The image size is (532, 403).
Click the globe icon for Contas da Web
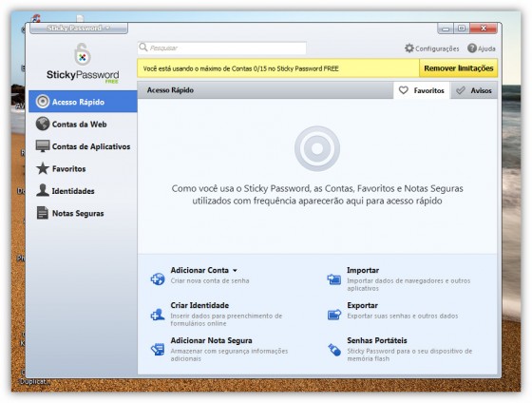tap(43, 124)
